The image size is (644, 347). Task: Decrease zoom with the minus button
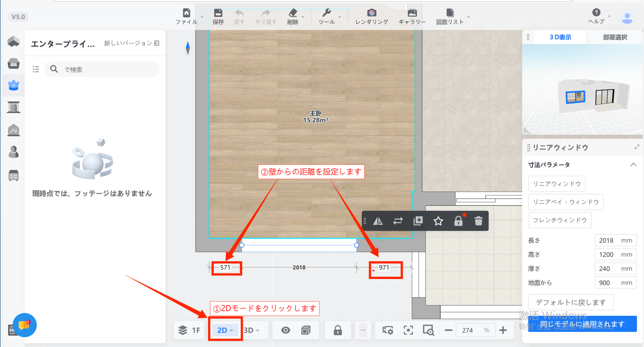coord(449,330)
